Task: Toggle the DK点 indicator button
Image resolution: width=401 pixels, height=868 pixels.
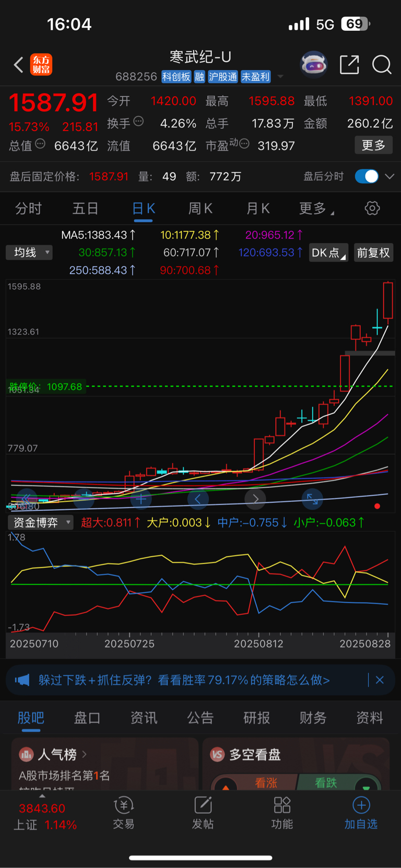Action: pyautogui.click(x=328, y=253)
